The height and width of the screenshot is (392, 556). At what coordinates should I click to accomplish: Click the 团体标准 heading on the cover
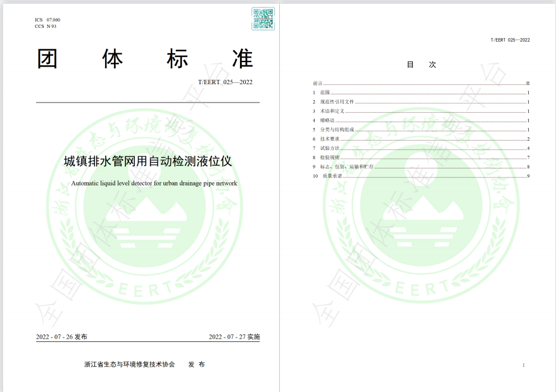pos(145,58)
